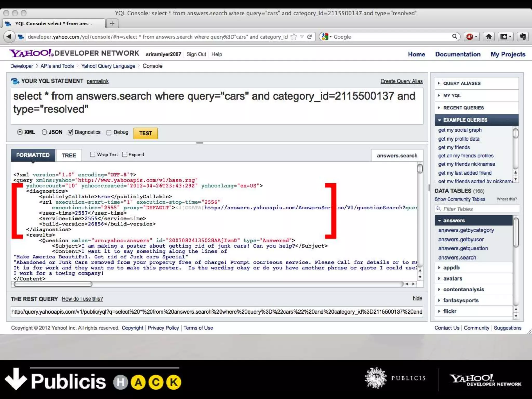This screenshot has width=532, height=399.
Task: Expand the Query Aliases section
Action: click(x=462, y=83)
